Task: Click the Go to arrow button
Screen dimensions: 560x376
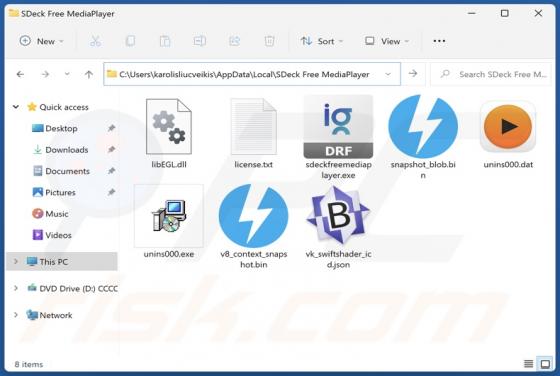Action: pos(413,74)
